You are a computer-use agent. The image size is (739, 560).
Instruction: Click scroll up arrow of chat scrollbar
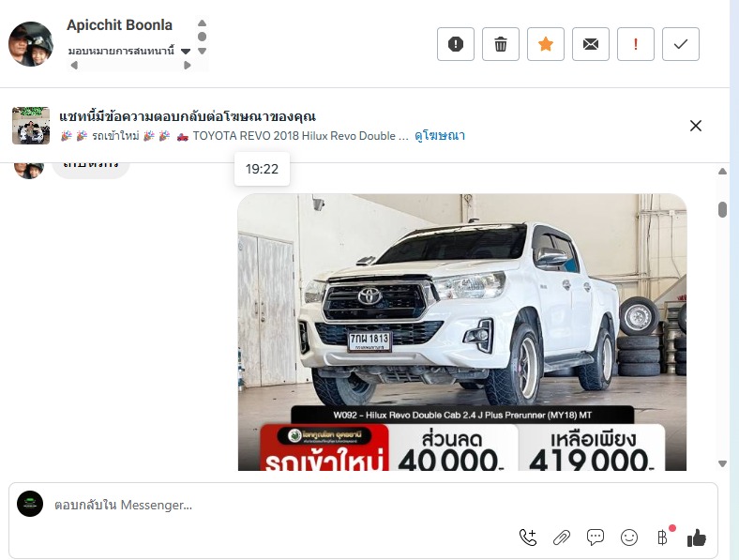click(722, 172)
